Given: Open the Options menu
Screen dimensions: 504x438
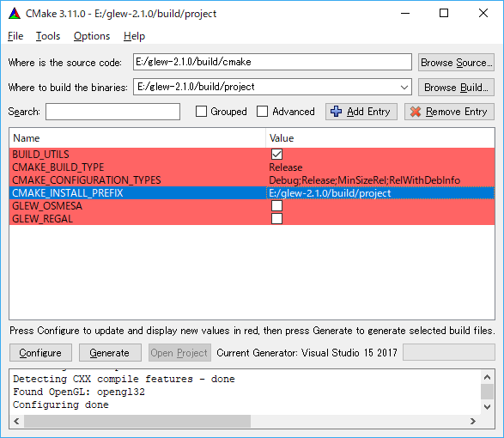Looking at the screenshot, I should click(x=92, y=36).
